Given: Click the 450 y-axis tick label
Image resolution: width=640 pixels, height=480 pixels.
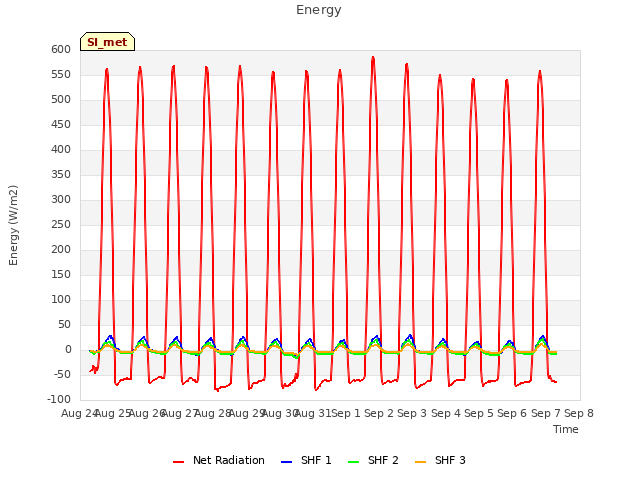Looking at the screenshot, I should 61,124.
